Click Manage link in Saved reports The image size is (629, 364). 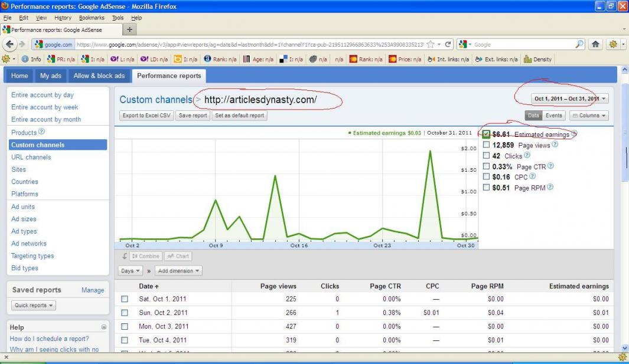[93, 290]
